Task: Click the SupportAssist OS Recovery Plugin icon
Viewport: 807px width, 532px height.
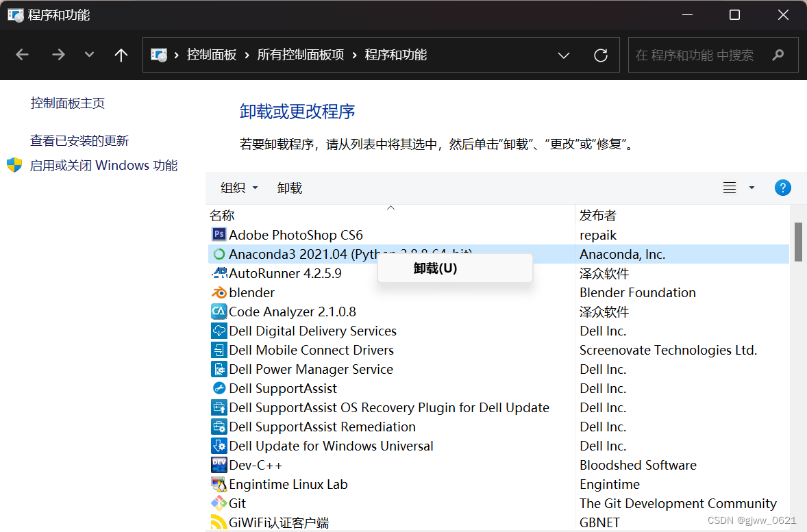Action: pos(219,407)
